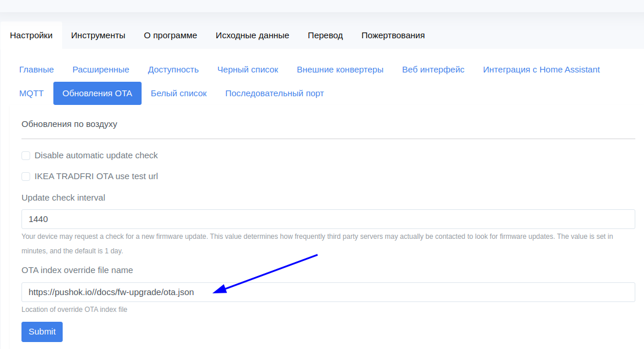
Task: Open the Исходные данные tab
Action: pyautogui.click(x=252, y=35)
